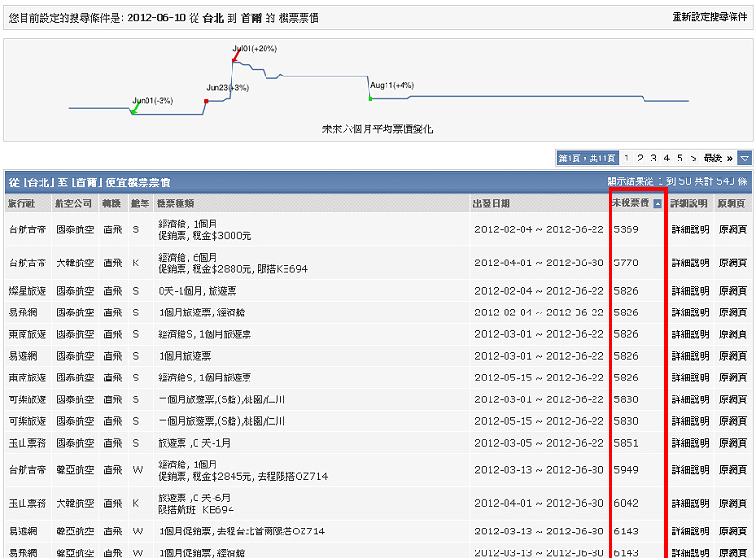Open 詳細說明 for 易遊網 韓亞航空 6143 row
756x558 pixels.
tap(691, 531)
